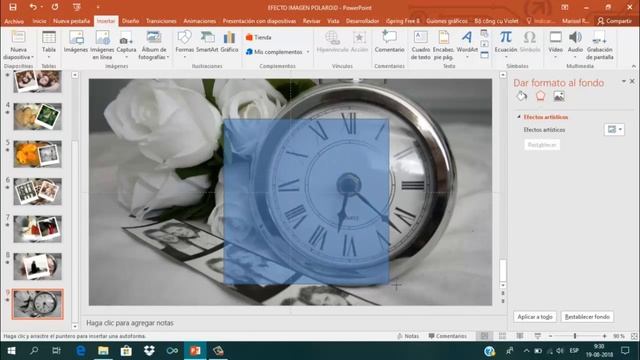Viewport: 640px width, 360px height.
Task: Insert a Gráfico chart
Action: tap(229, 42)
